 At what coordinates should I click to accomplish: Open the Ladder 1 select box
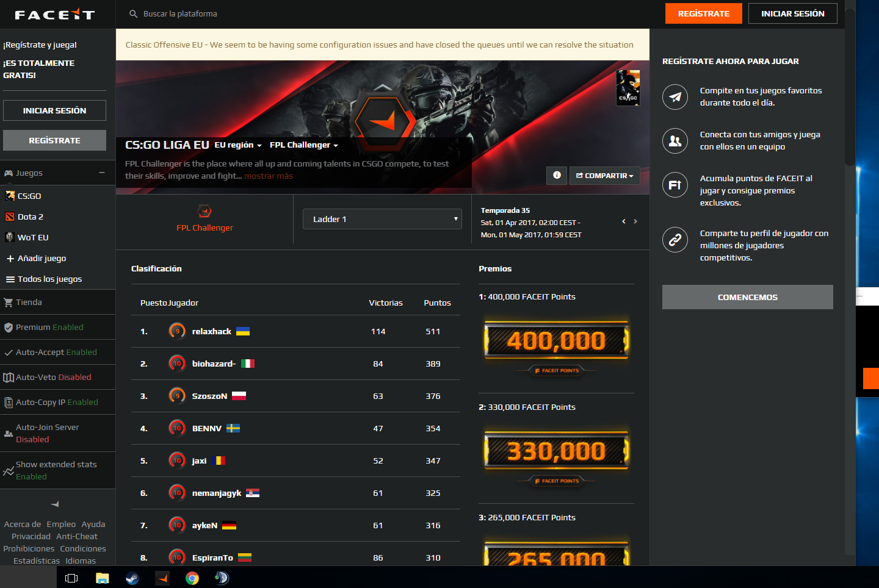[x=382, y=219]
